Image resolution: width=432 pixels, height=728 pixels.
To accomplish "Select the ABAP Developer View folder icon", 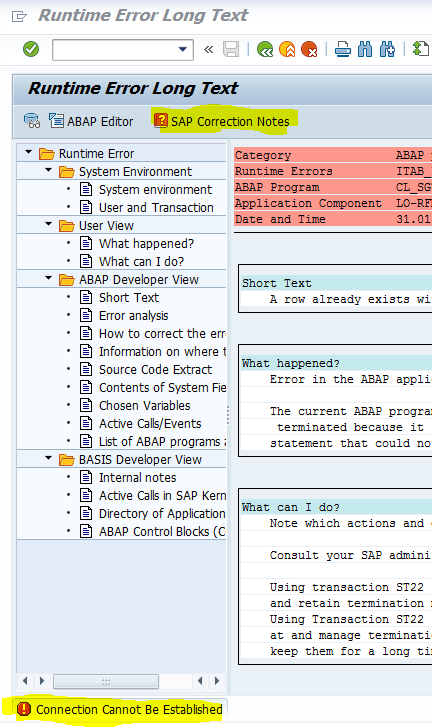I will [67, 280].
